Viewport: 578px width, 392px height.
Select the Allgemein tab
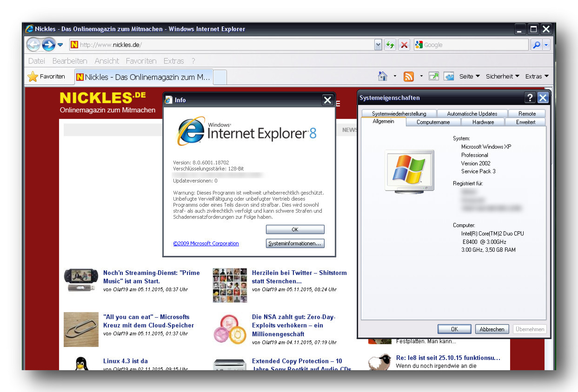tap(383, 122)
